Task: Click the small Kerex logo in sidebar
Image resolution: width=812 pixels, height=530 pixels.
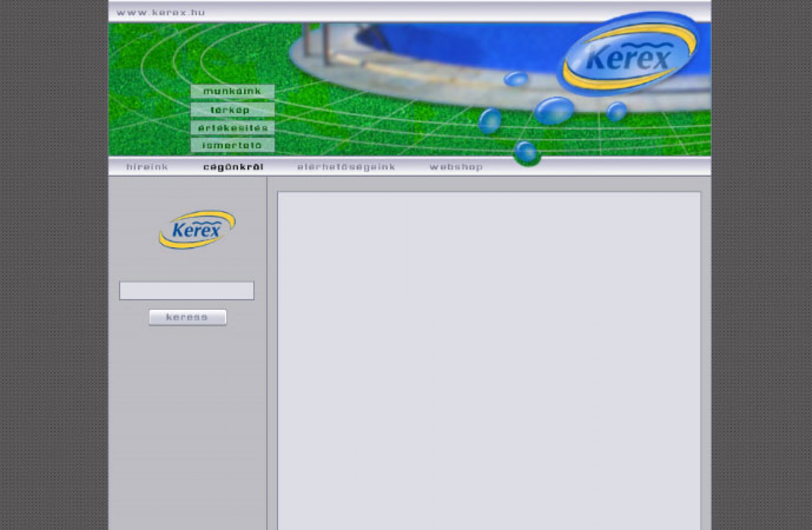Action: coord(197,229)
